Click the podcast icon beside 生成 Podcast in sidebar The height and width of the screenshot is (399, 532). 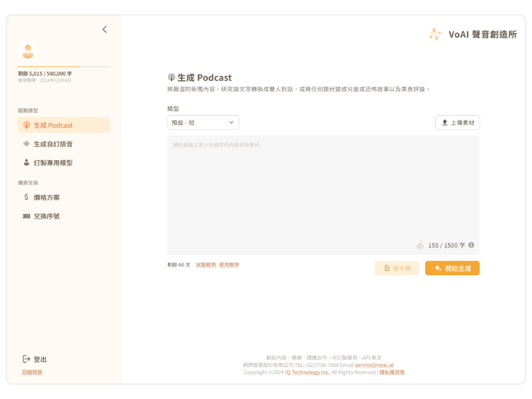click(27, 125)
